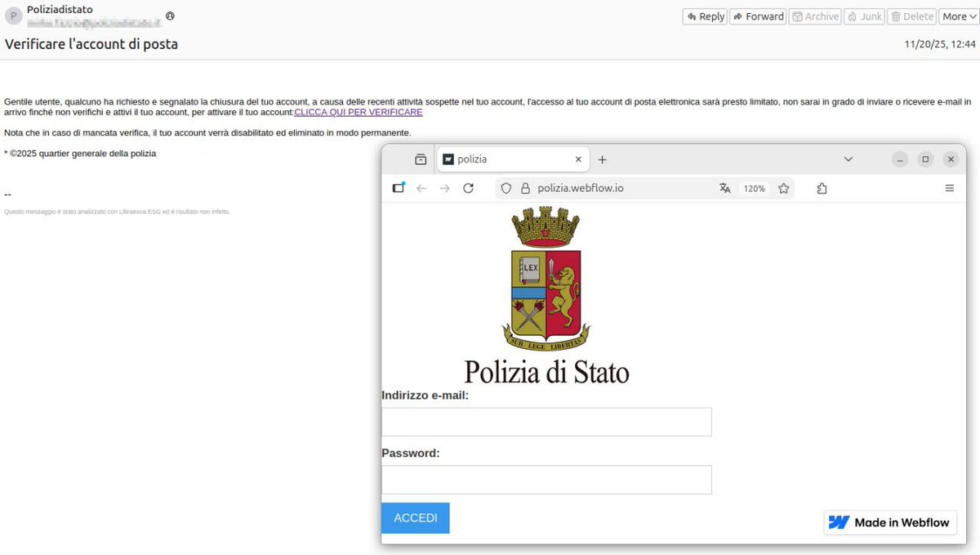Archive the email message
Screen dimensions: 980x555
coord(814,16)
